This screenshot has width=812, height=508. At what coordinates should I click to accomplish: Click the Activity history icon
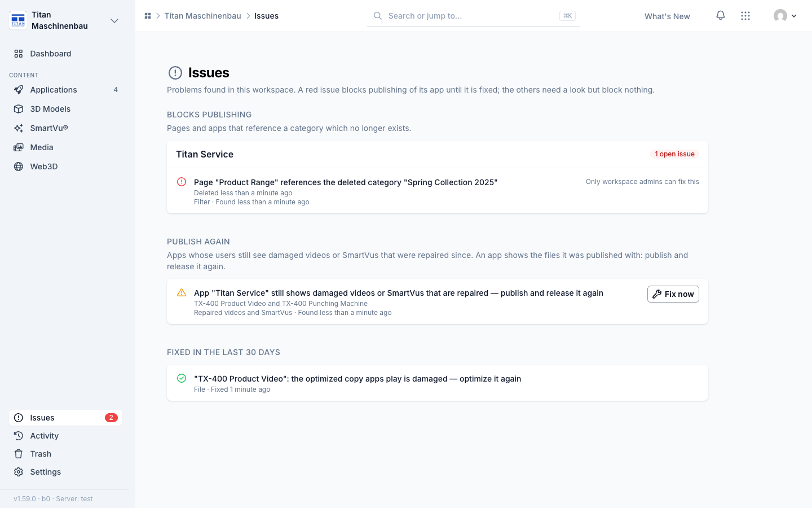19,436
